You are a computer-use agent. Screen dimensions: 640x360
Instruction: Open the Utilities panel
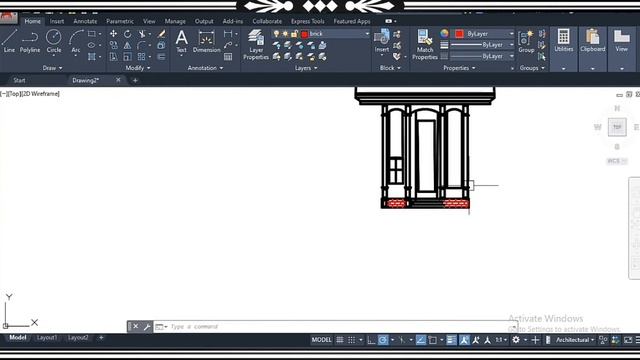[564, 40]
